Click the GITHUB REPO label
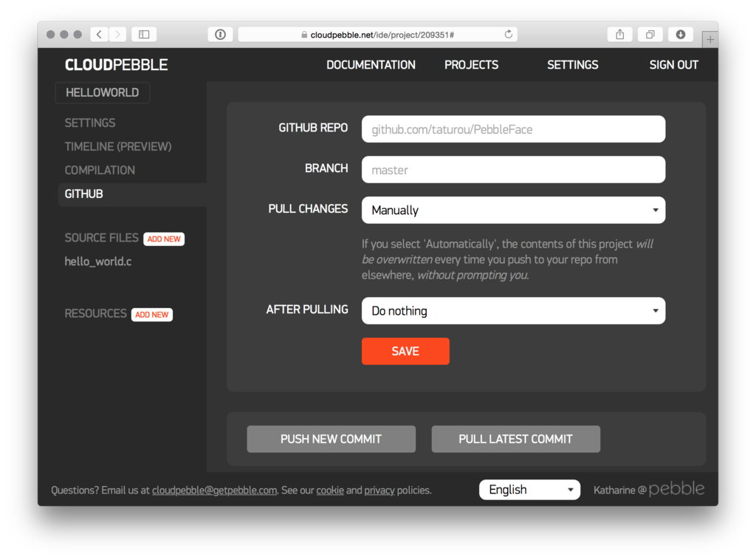The height and width of the screenshot is (560, 756). click(313, 128)
